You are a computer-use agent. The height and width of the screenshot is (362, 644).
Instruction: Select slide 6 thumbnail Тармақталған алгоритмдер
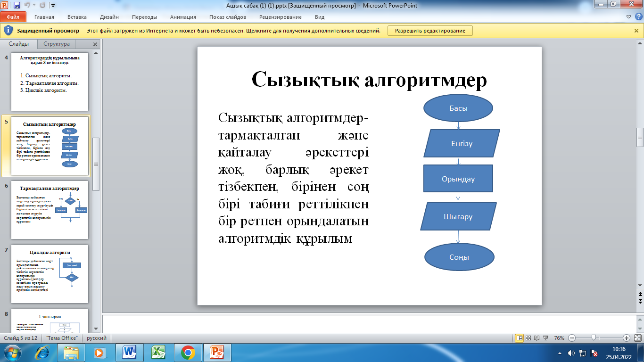click(x=50, y=210)
